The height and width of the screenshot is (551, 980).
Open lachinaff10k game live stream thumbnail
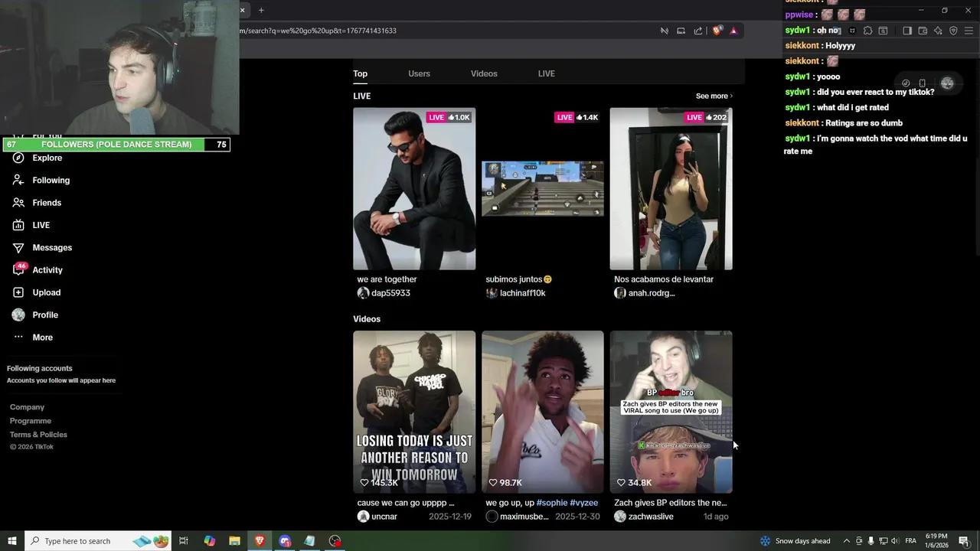543,189
